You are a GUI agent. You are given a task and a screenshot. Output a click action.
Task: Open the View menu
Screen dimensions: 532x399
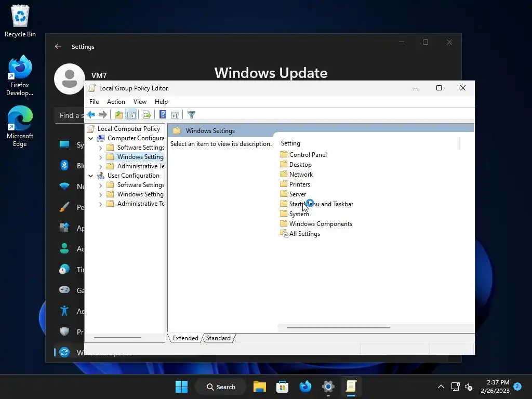click(x=140, y=102)
